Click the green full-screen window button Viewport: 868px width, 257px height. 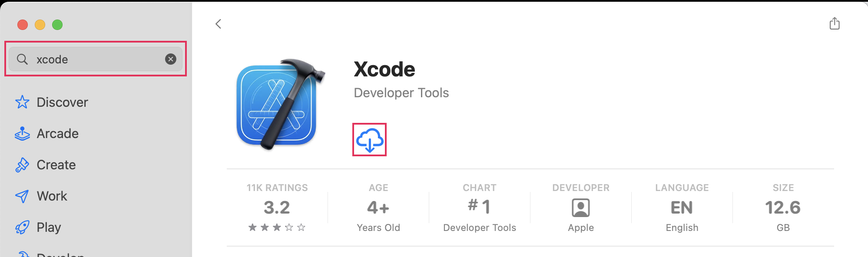coord(57,25)
